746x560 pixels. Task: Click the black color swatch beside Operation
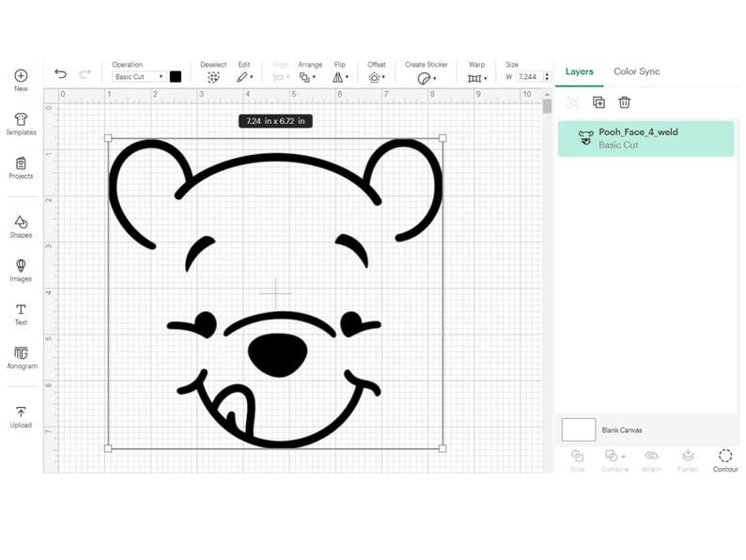tap(176, 77)
